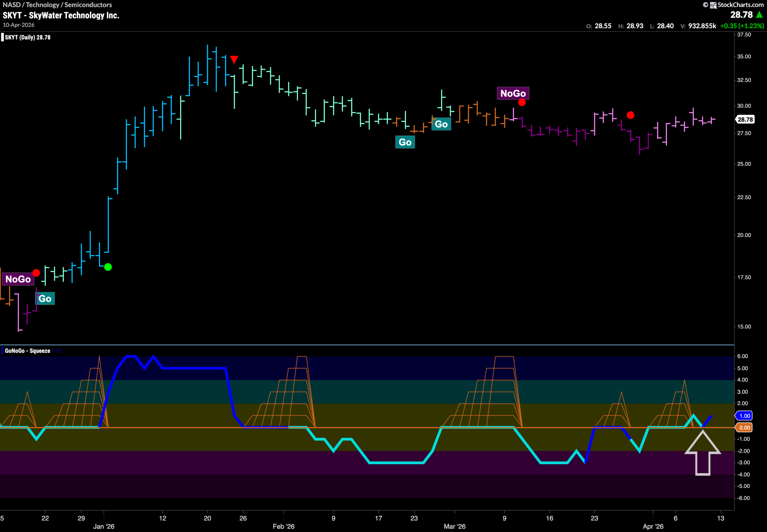Click the blue 1.00 squeeze value tag
767x532 pixels.
point(744,416)
